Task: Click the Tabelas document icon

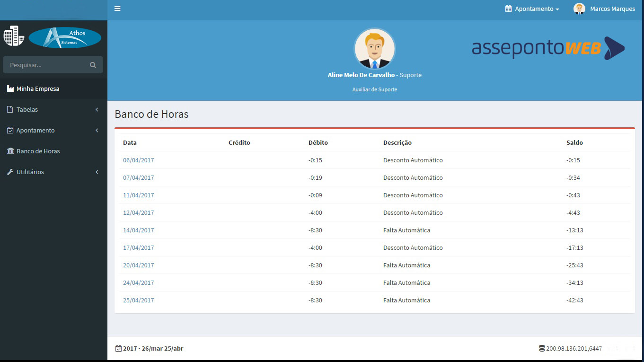Action: [x=10, y=109]
